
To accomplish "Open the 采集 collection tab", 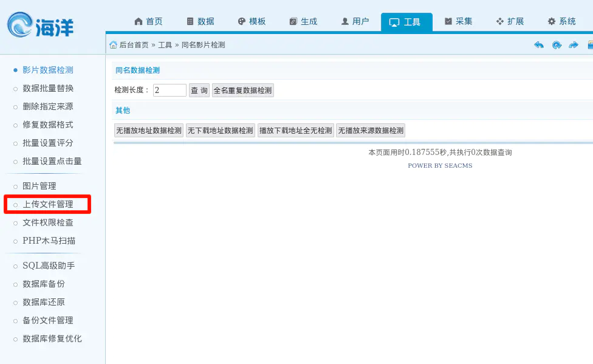I will tap(458, 21).
